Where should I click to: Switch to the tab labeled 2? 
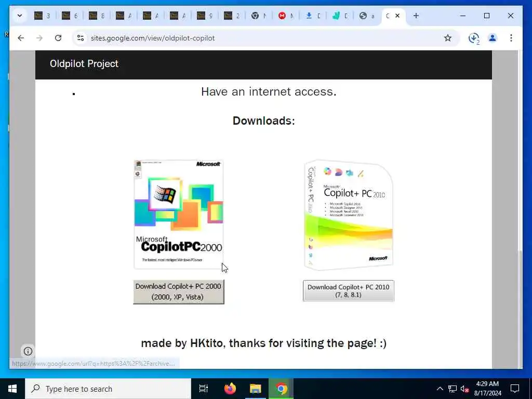232,16
